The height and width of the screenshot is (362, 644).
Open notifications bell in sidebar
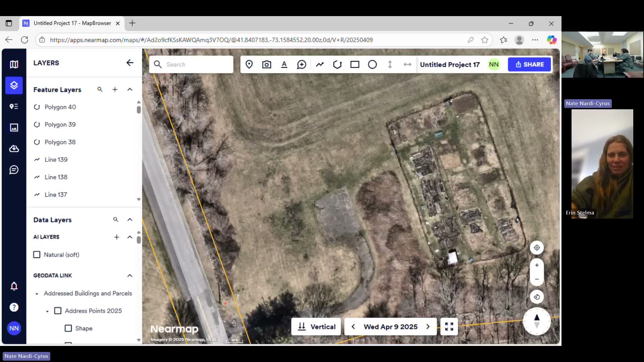pyautogui.click(x=14, y=286)
